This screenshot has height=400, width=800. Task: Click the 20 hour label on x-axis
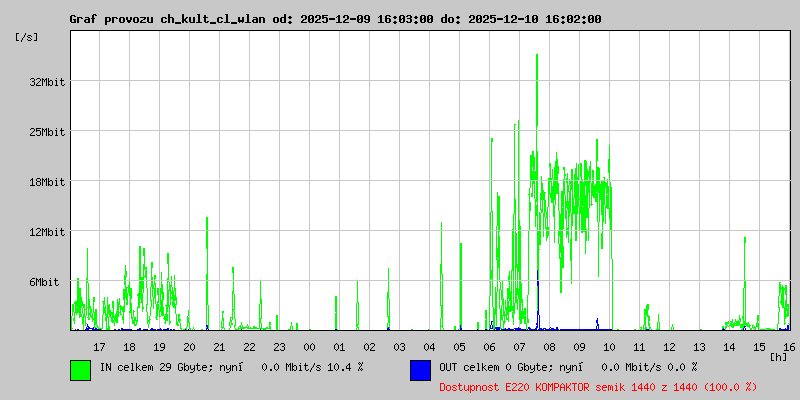point(189,347)
